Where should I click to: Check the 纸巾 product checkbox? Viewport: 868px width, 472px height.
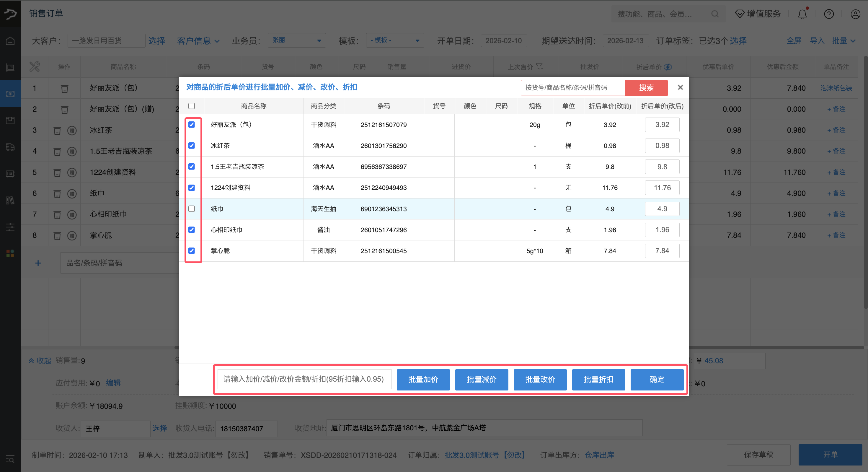[x=191, y=209]
